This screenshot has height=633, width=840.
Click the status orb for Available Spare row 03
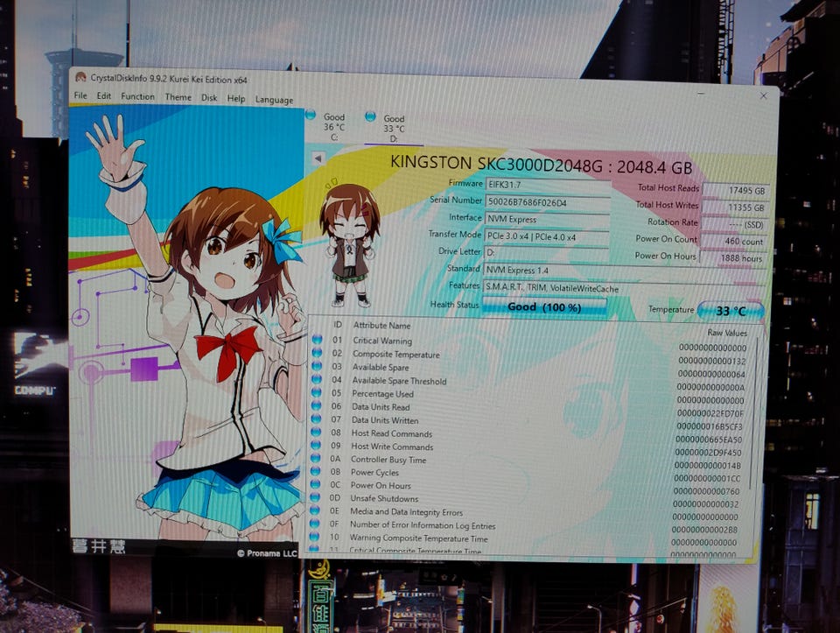click(x=317, y=366)
